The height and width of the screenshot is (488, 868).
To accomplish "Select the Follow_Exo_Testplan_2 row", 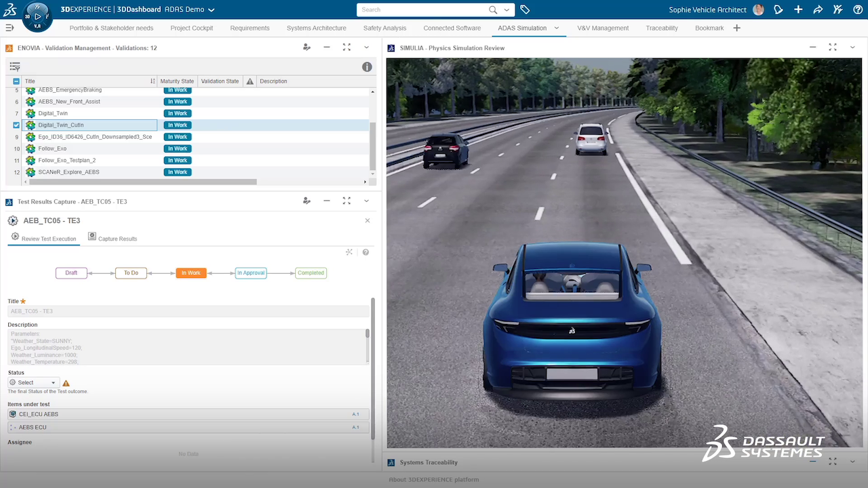I will point(187,161).
